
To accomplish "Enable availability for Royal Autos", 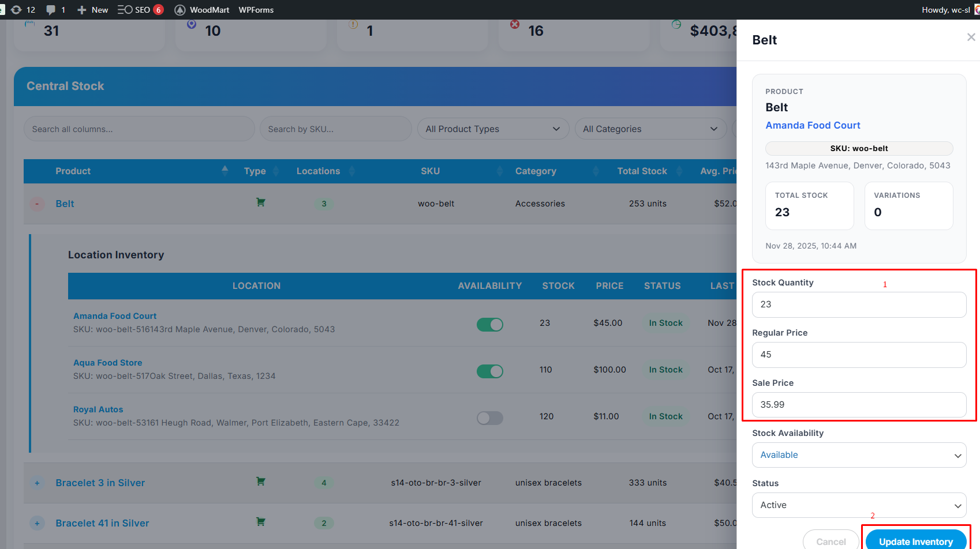I will coord(490,418).
